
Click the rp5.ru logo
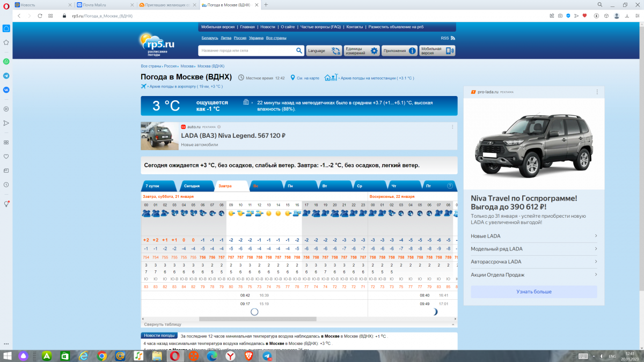click(x=157, y=44)
